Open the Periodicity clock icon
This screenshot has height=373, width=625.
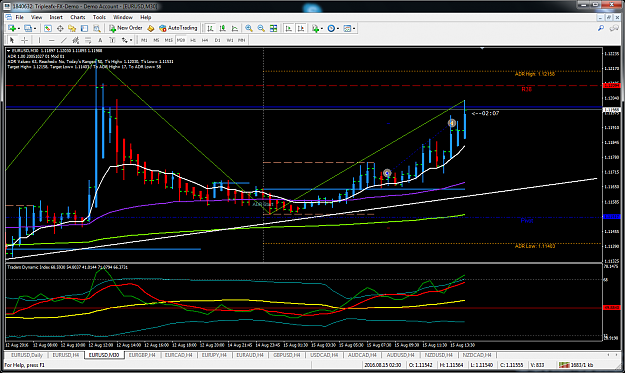(331, 28)
